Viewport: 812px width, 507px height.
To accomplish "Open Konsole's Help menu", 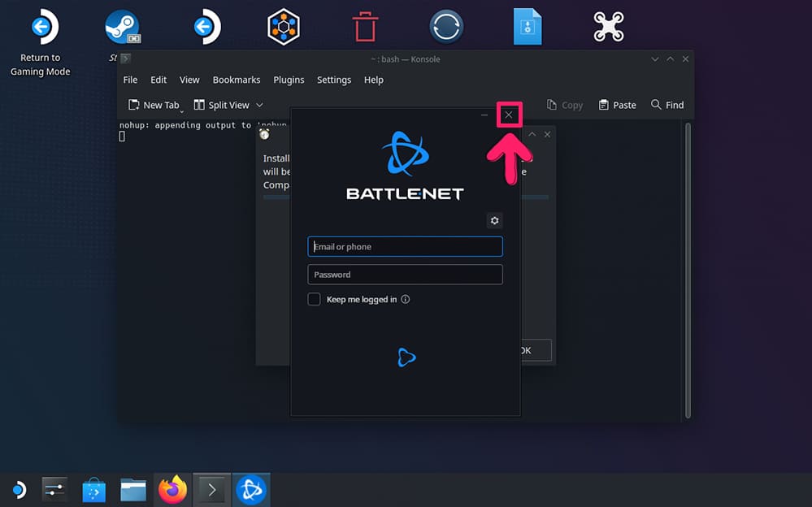I will (373, 80).
